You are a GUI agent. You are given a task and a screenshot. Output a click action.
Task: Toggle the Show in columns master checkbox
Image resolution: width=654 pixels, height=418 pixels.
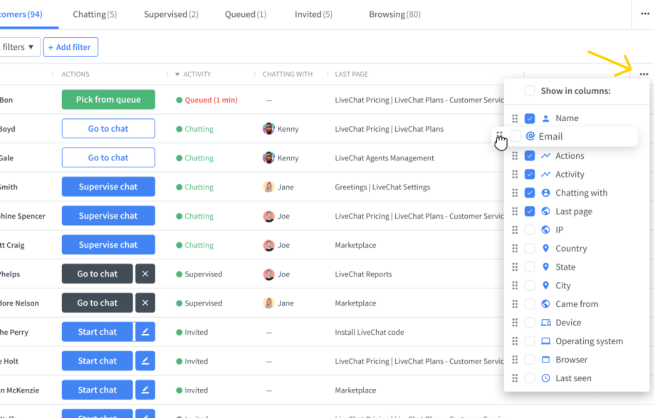530,91
